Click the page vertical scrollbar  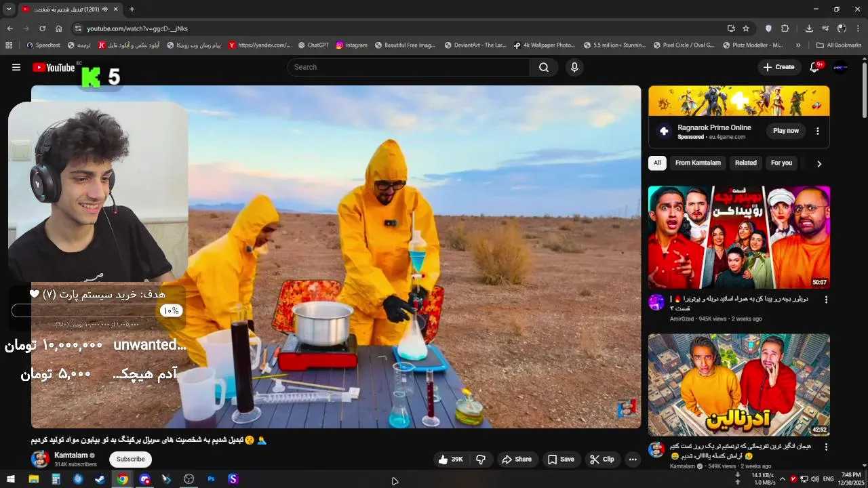click(x=864, y=91)
